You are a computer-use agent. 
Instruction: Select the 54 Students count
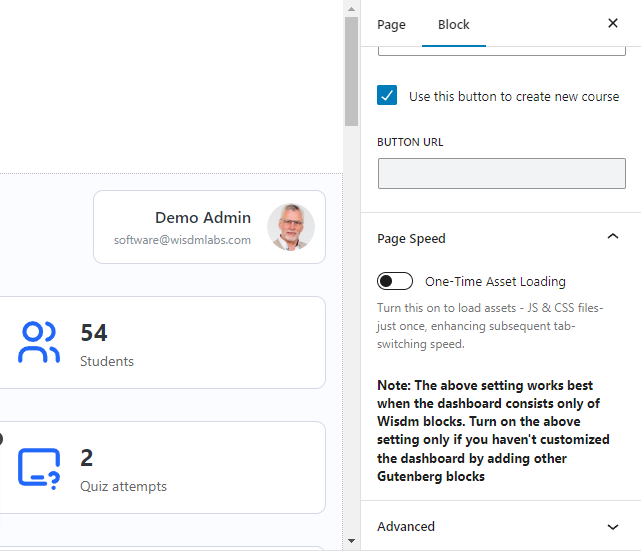pyautogui.click(x=94, y=332)
